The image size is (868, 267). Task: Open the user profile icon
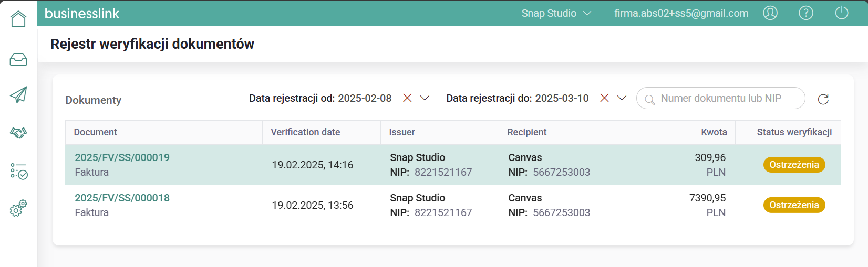click(x=770, y=13)
